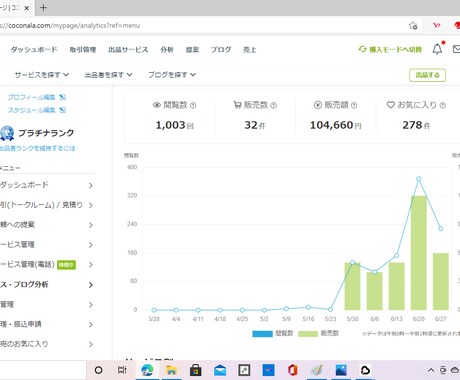Click the cart icon beside 販売数
This screenshot has height=380, width=460.
(237, 105)
